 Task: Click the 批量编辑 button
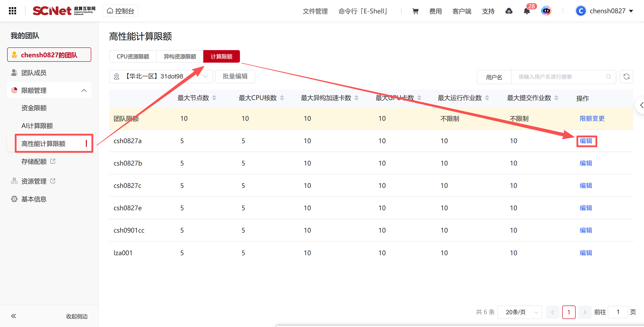pos(235,76)
